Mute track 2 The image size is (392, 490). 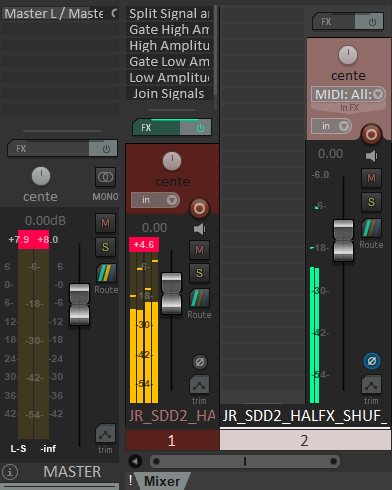point(371,178)
